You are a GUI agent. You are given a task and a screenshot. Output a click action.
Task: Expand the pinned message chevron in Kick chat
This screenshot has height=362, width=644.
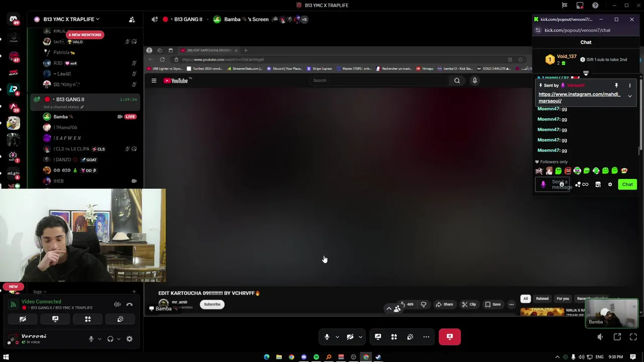(629, 96)
